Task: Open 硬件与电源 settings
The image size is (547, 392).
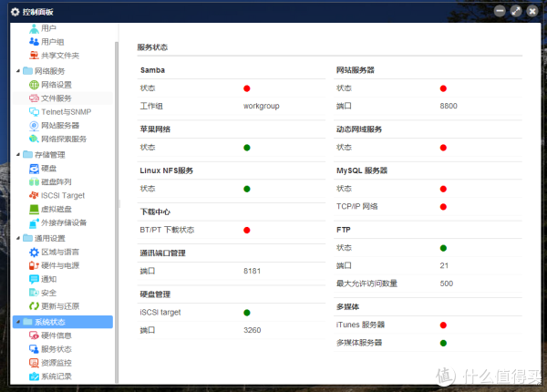Action: click(x=66, y=265)
